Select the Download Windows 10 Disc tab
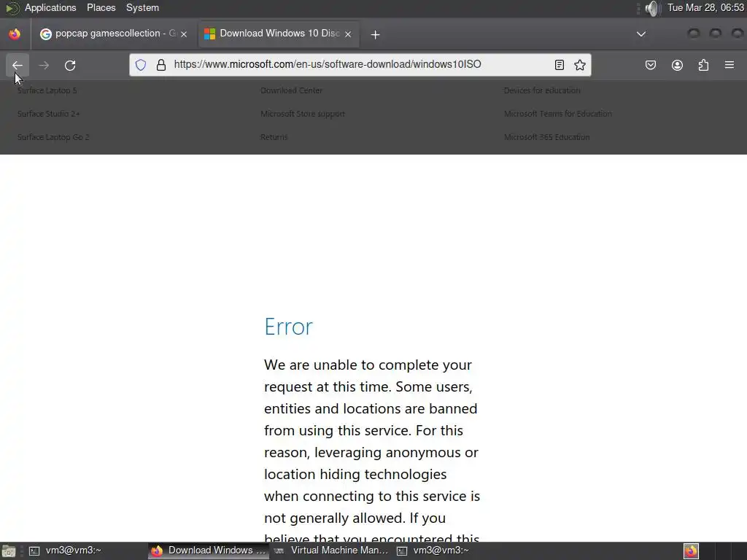This screenshot has height=560, width=747. (x=279, y=34)
